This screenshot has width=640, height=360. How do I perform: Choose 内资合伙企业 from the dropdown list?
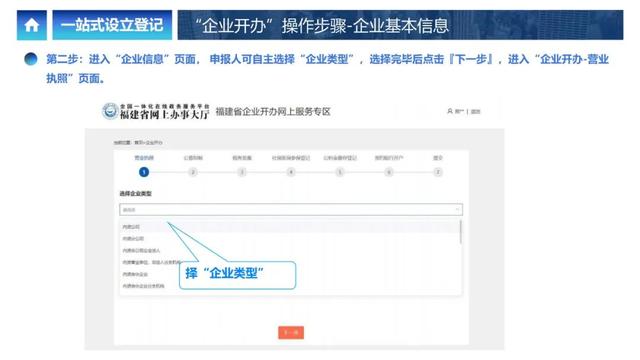(x=135, y=274)
